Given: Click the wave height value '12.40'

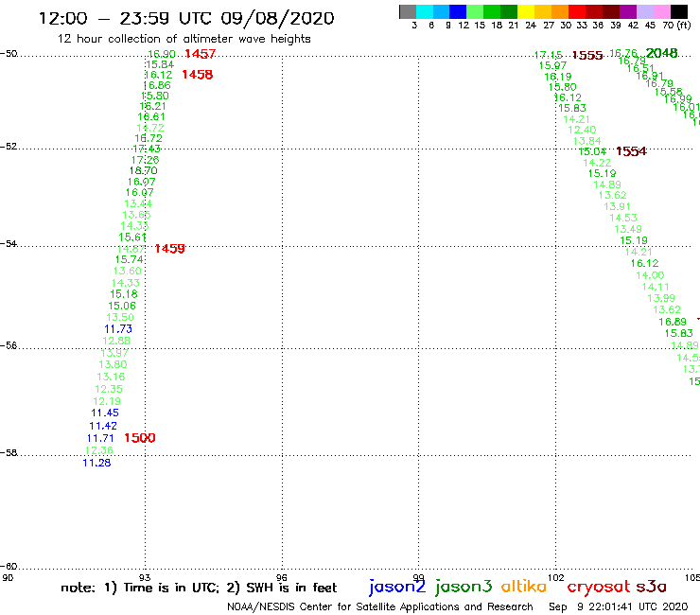Looking at the screenshot, I should pos(582,130).
